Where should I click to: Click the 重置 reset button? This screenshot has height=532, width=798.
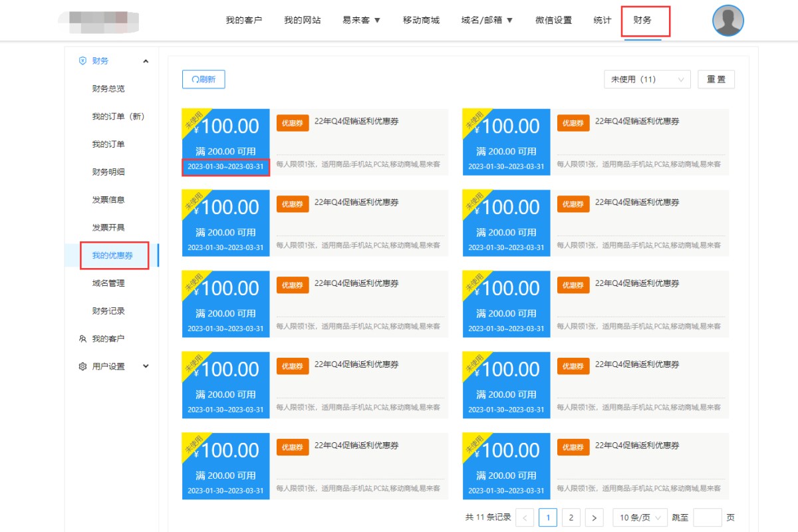point(716,79)
